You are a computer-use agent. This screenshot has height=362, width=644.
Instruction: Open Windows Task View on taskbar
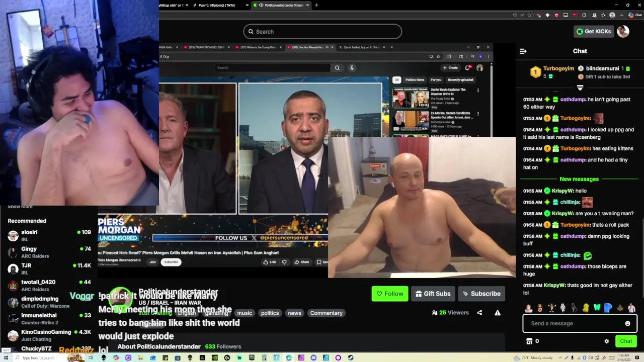tap(91, 357)
